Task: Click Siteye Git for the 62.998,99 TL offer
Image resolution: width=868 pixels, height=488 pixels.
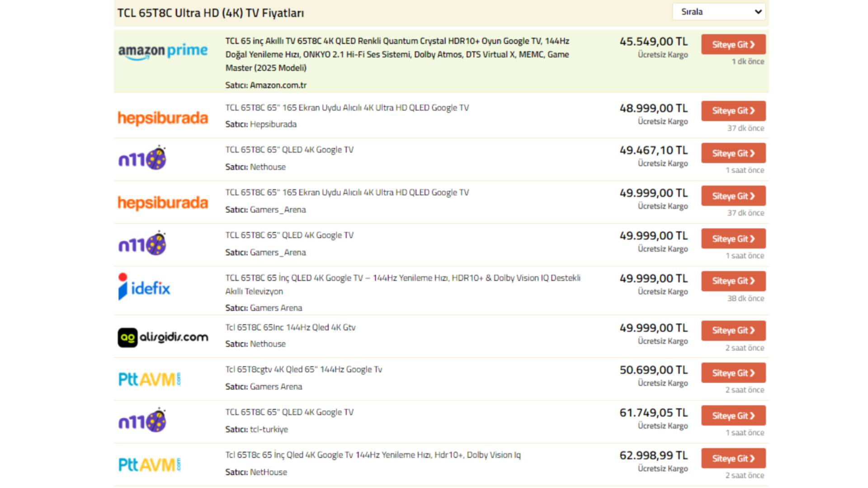Action: click(x=733, y=458)
